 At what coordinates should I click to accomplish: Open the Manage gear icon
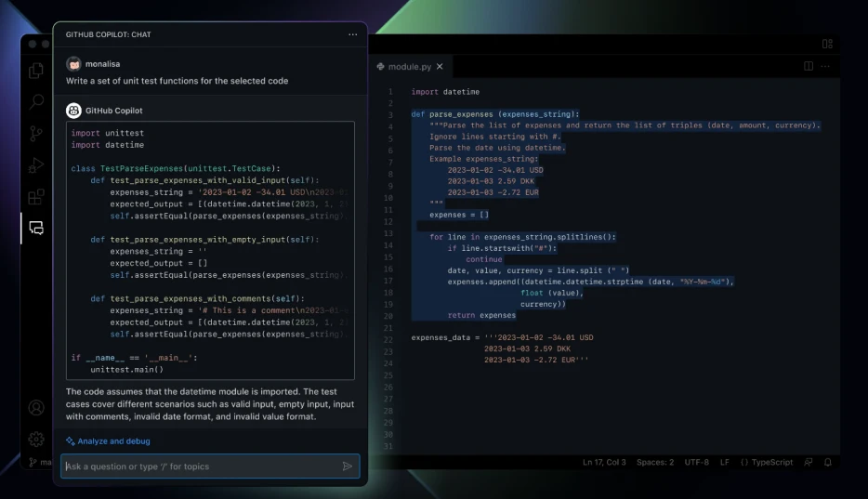[x=36, y=440]
